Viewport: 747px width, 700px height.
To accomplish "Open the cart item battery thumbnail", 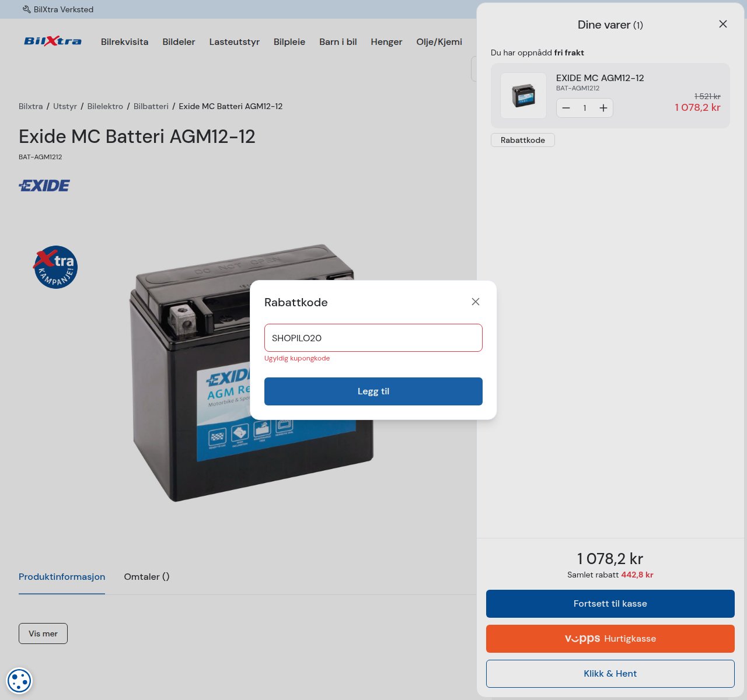I will [523, 96].
